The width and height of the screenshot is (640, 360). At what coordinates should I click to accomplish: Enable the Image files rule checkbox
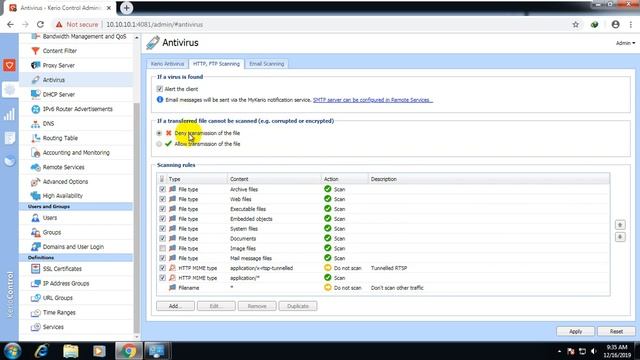coord(162,249)
